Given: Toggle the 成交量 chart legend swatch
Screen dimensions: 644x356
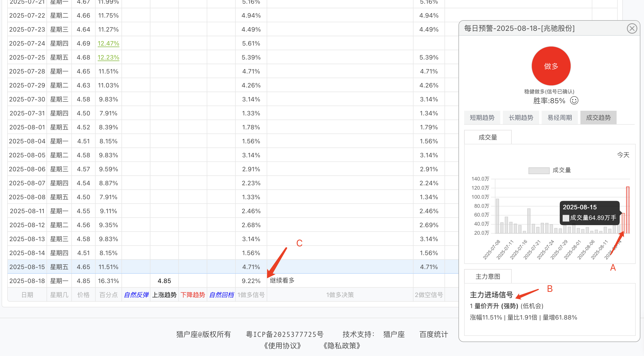Looking at the screenshot, I should [539, 170].
